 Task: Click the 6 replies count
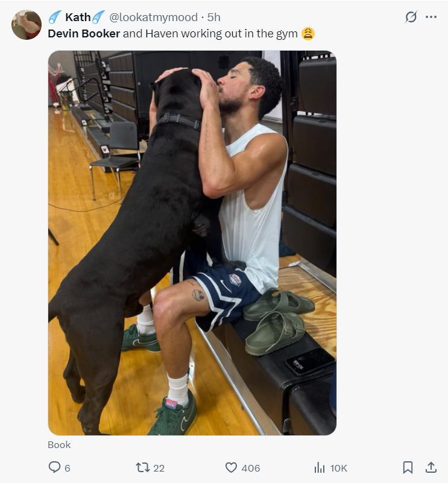point(67,468)
